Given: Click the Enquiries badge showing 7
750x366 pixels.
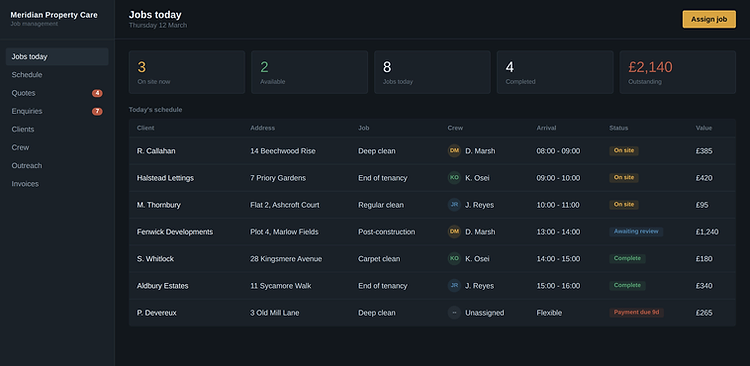Looking at the screenshot, I should 97,111.
